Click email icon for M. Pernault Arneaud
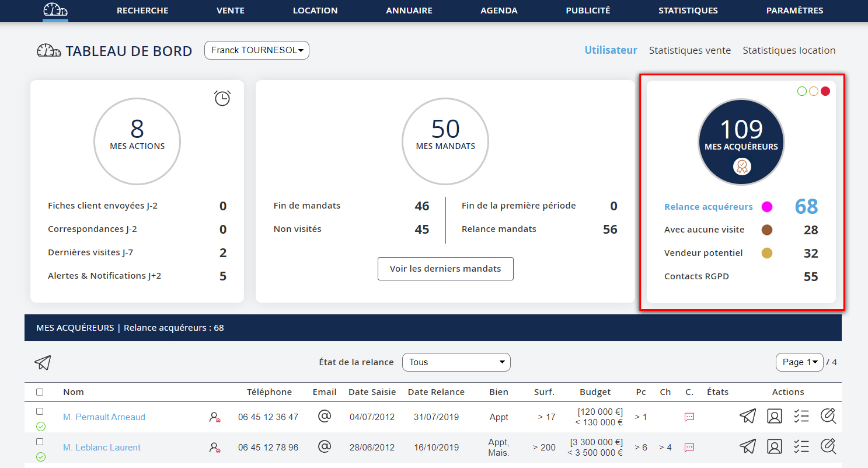This screenshot has width=868, height=468. click(325, 417)
